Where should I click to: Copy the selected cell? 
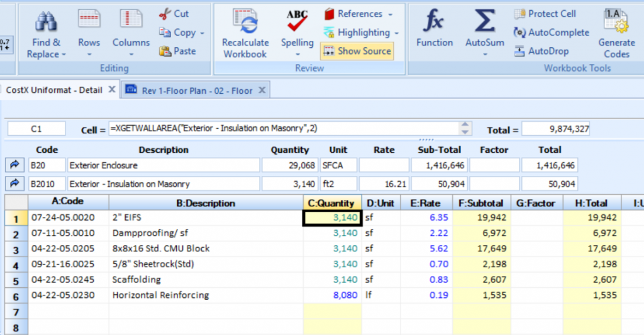pyautogui.click(x=177, y=33)
